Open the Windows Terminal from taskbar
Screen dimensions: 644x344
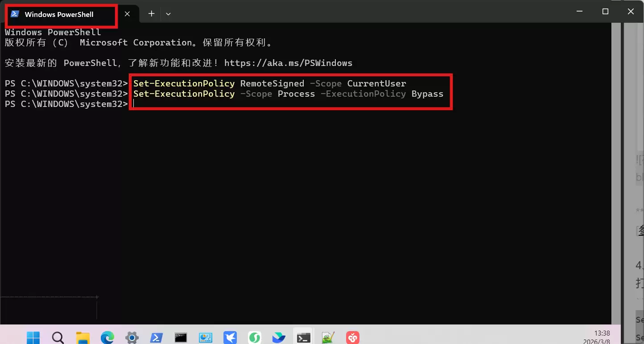coord(303,337)
